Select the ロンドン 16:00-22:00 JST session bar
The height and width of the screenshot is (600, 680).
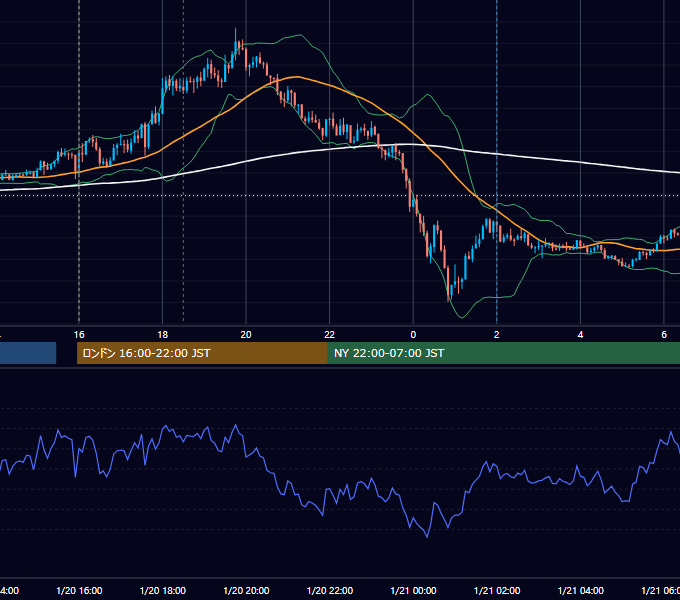point(202,353)
